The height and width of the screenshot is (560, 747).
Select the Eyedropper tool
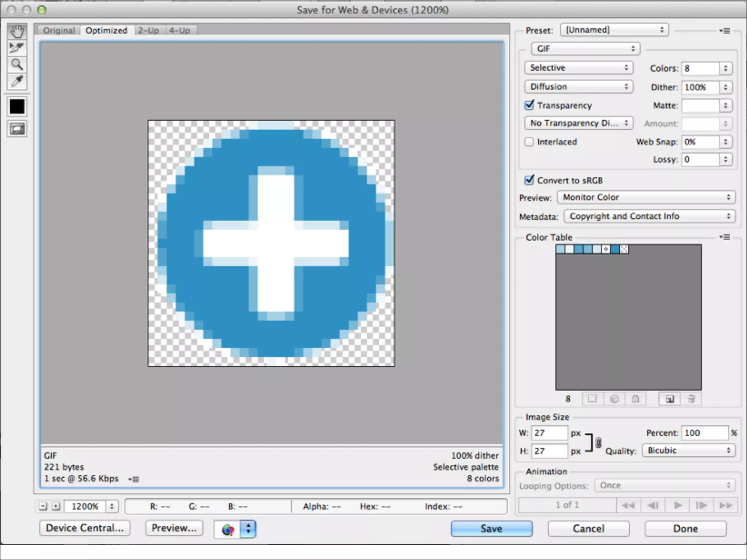click(x=17, y=81)
